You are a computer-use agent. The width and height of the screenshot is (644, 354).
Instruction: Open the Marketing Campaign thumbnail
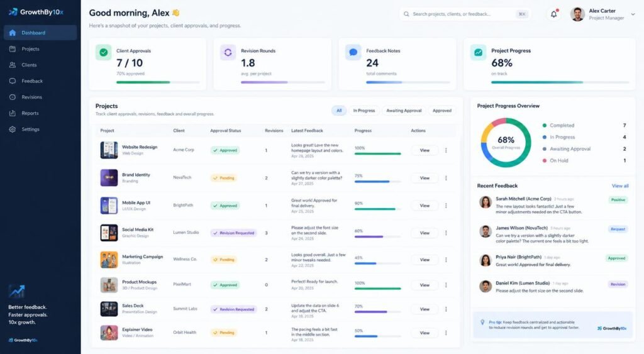pos(109,260)
